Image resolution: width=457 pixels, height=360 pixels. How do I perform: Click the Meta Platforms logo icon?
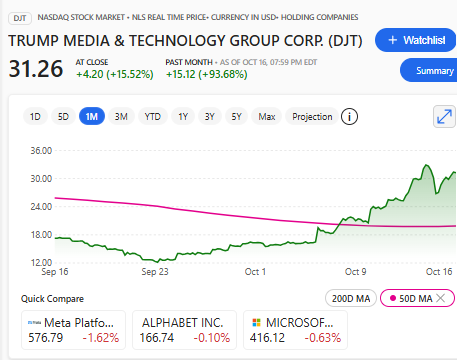(34, 322)
